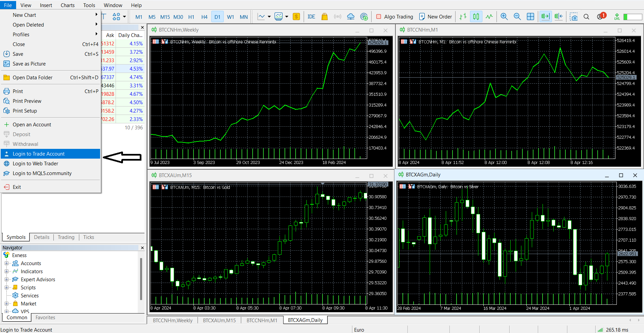This screenshot has height=333, width=644.
Task: Select the M5 timeframe button
Action: pyautogui.click(x=152, y=17)
